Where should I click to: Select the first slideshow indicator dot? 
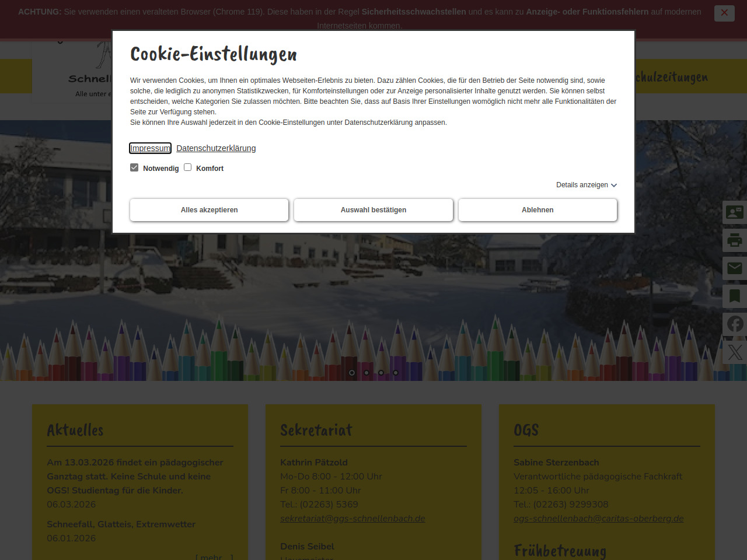pos(352,373)
